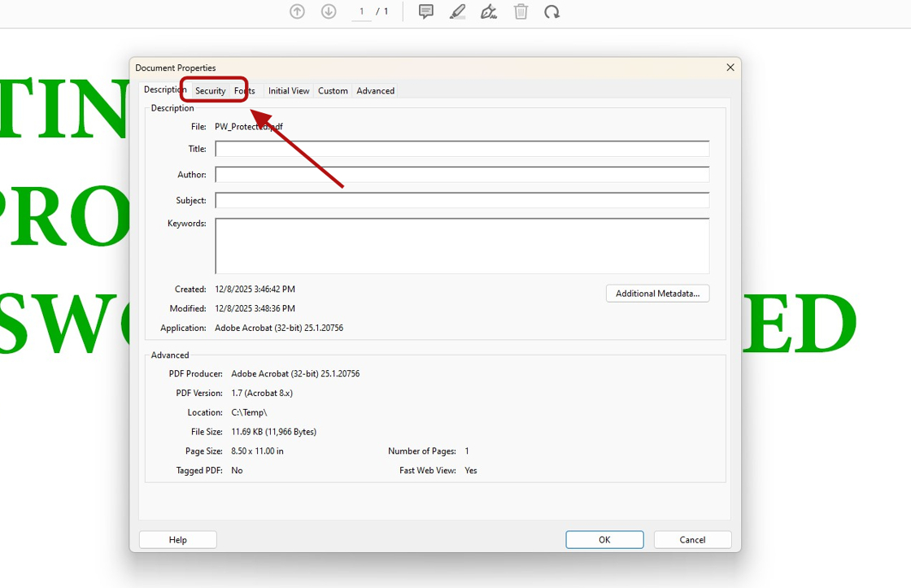Switch to the Custom tab
Image resolution: width=911 pixels, height=588 pixels.
[x=333, y=90]
